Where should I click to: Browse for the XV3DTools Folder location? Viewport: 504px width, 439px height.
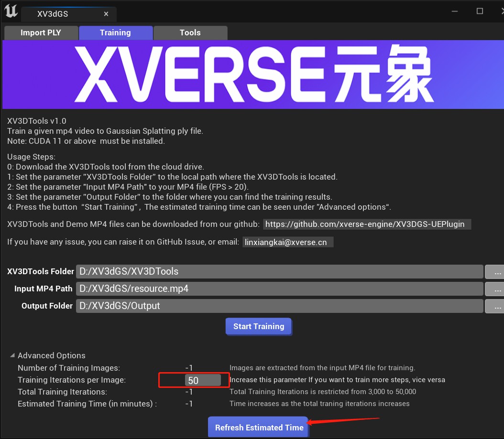495,272
